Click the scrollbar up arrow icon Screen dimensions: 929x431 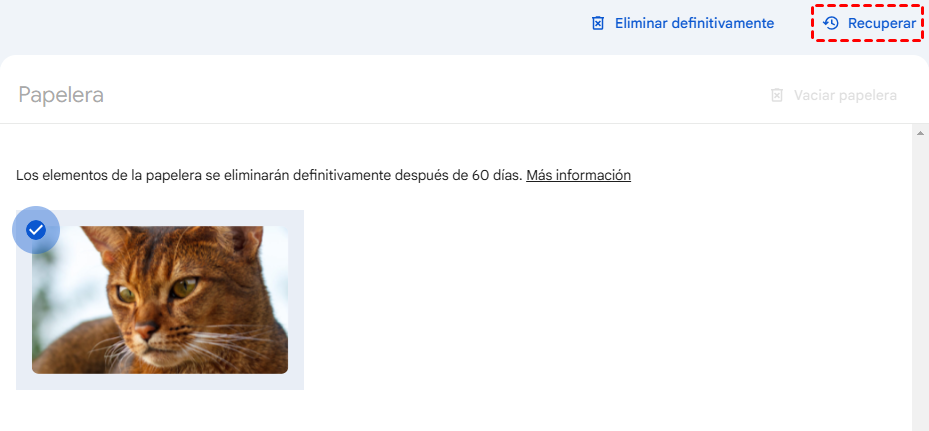click(920, 133)
